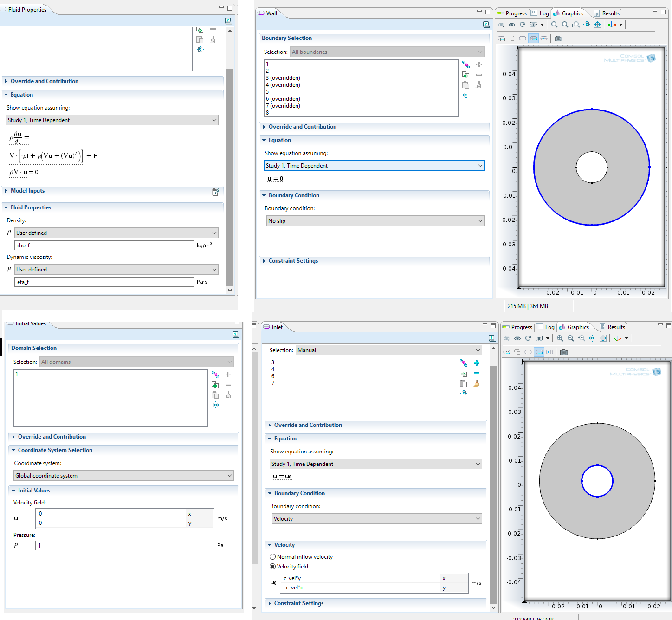Select the Normal inflow velocity option
Viewport: 672px width, 620px height.
[x=273, y=557]
